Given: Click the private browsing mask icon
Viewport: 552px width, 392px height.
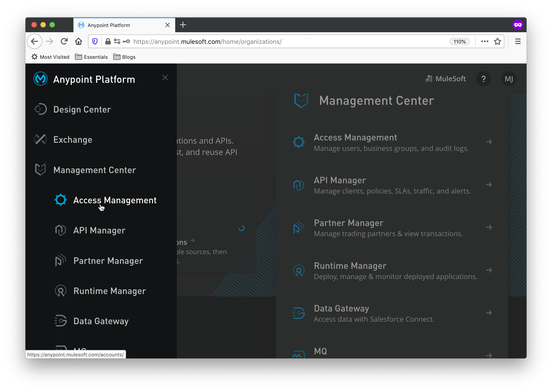Looking at the screenshot, I should 517,25.
